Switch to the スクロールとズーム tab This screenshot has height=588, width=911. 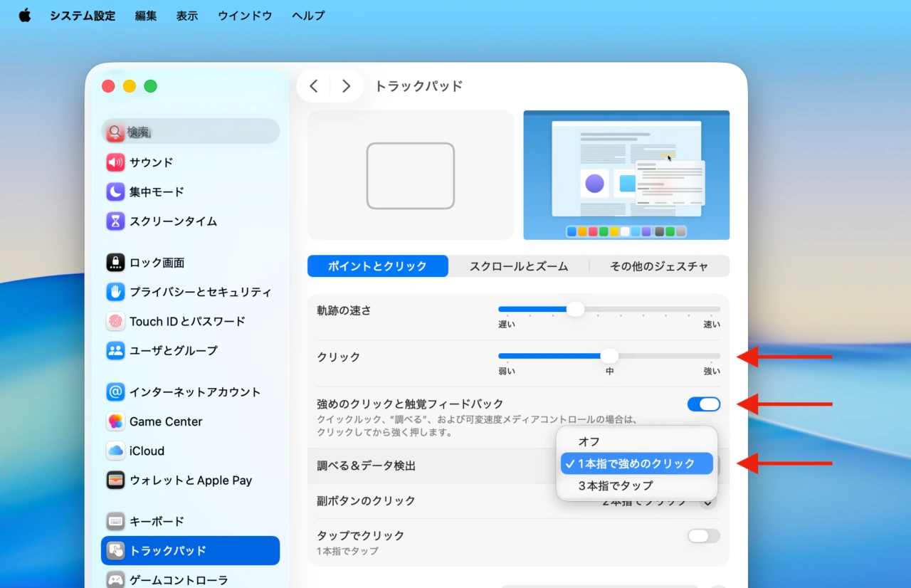coord(519,266)
